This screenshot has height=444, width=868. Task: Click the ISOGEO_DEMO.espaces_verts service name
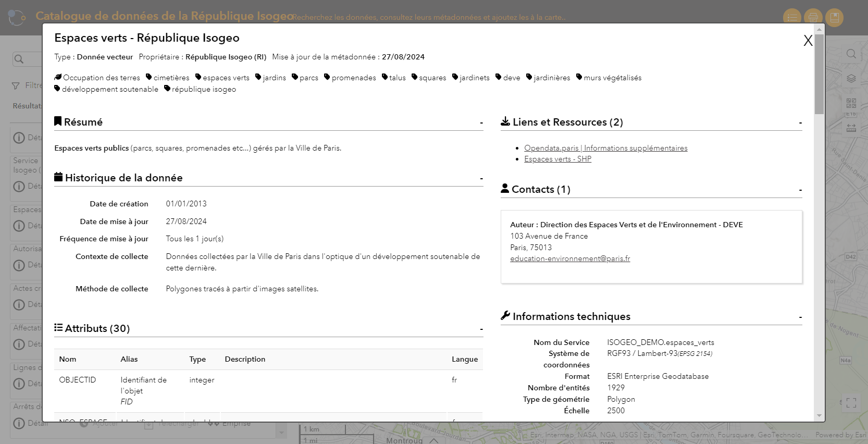click(661, 342)
